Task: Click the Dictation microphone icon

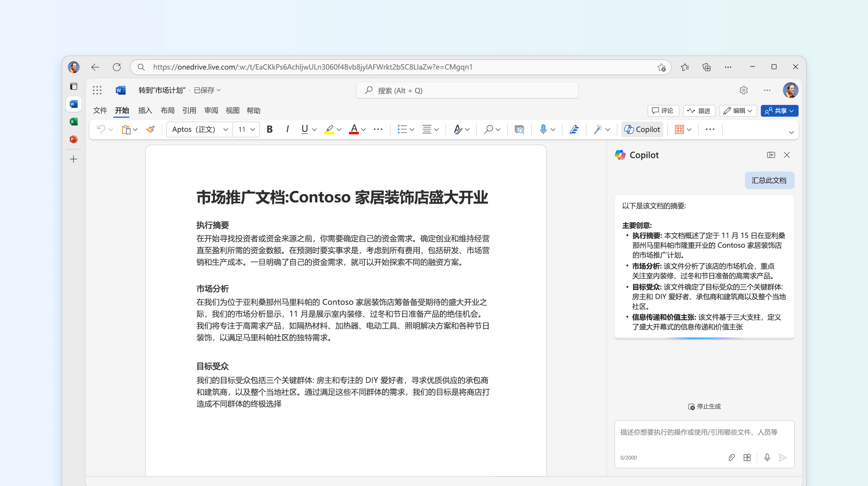Action: tap(542, 129)
